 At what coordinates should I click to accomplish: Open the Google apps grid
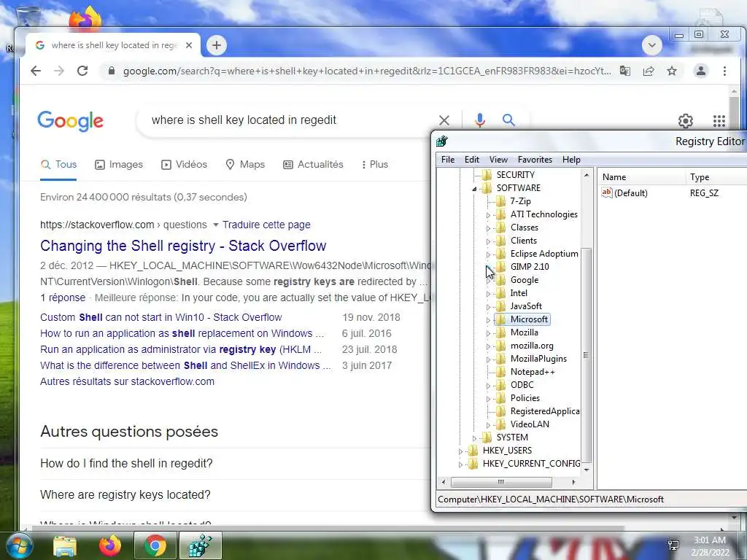(719, 121)
